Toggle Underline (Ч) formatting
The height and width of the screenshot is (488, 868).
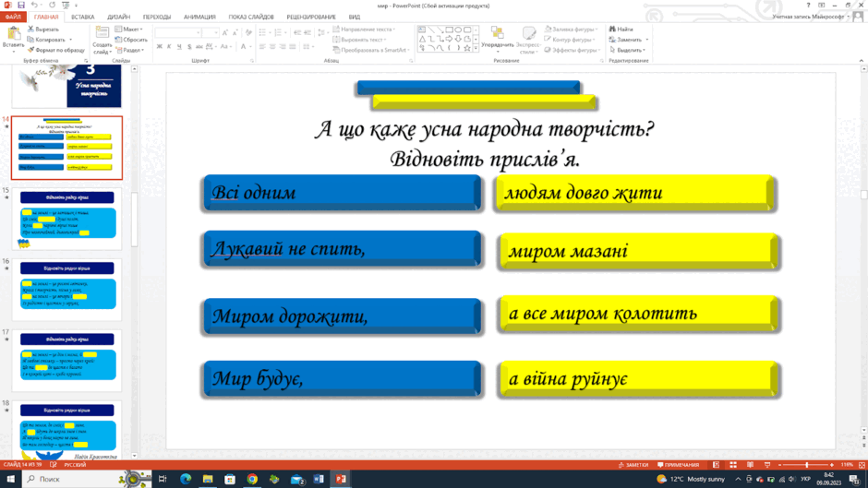coord(179,46)
